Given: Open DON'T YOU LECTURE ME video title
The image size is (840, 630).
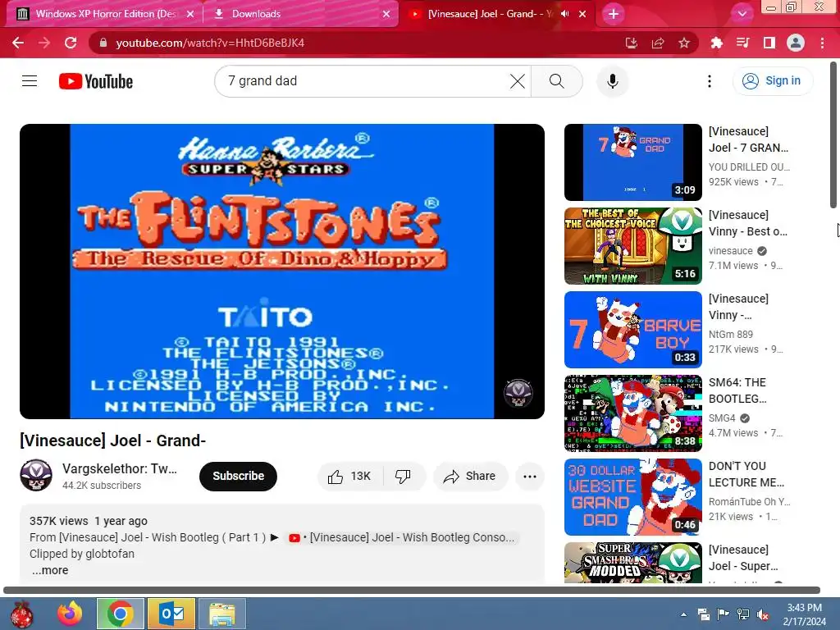Looking at the screenshot, I should [x=746, y=474].
